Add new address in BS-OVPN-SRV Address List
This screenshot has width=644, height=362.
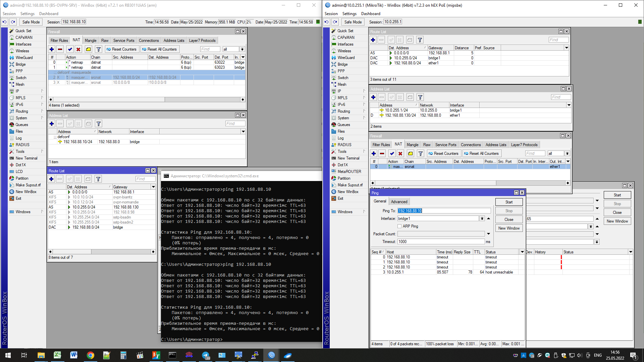click(x=52, y=124)
